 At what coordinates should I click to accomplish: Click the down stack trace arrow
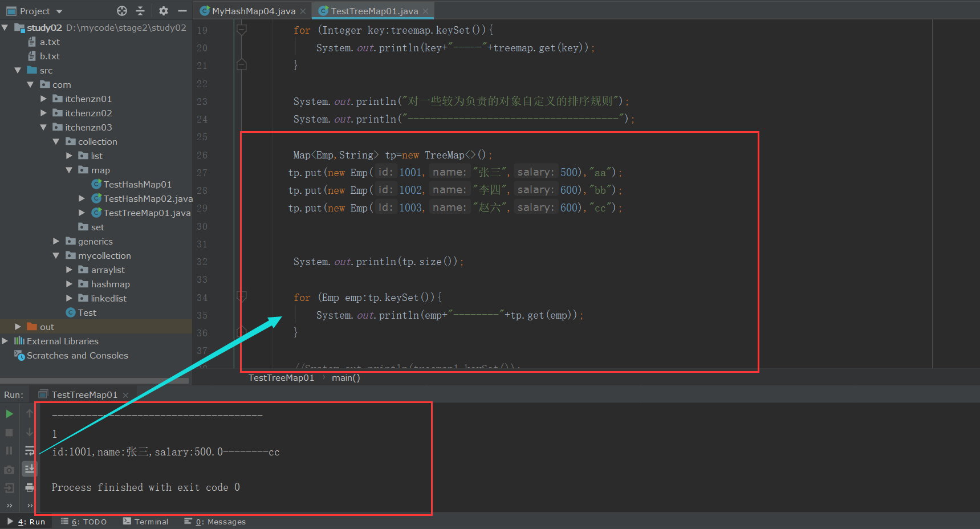[30, 433]
